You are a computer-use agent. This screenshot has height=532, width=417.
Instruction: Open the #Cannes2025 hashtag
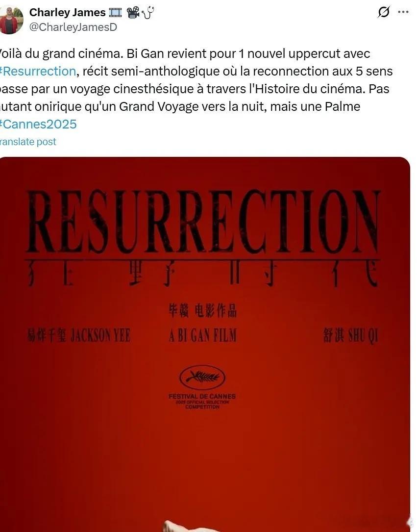(38, 124)
